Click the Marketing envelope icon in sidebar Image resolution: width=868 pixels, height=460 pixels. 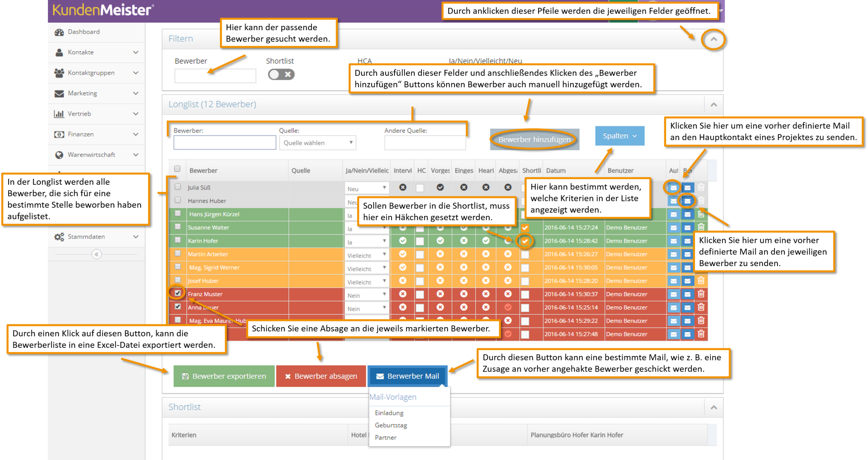click(x=59, y=93)
